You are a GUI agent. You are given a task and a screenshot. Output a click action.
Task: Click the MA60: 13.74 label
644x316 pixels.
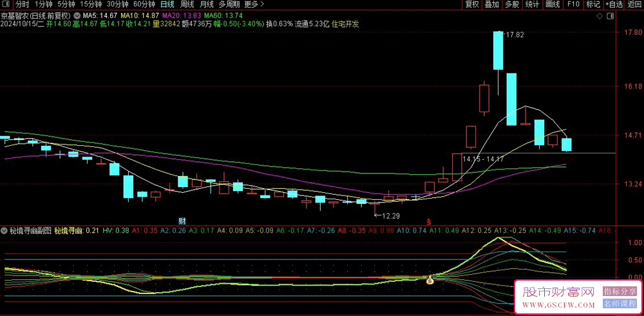(x=223, y=16)
